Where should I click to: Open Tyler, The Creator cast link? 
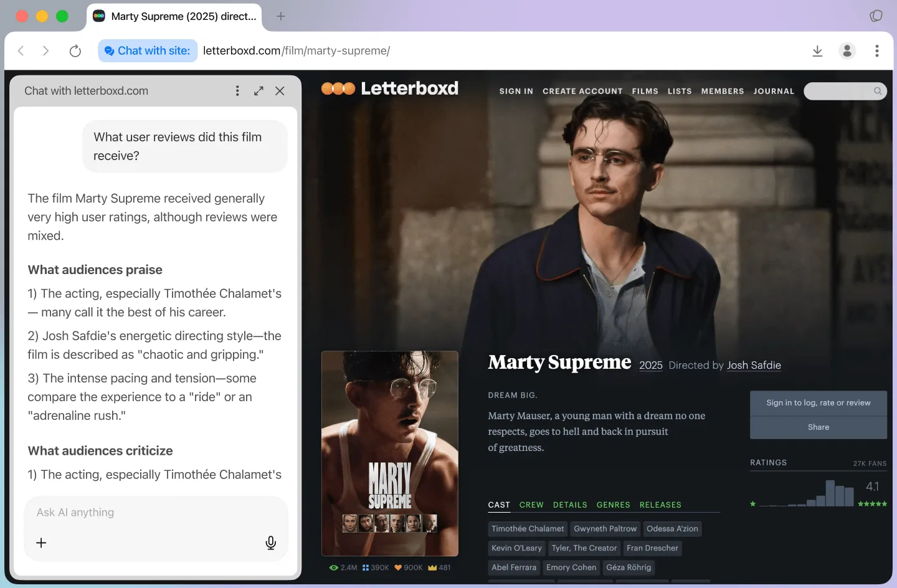tap(584, 548)
